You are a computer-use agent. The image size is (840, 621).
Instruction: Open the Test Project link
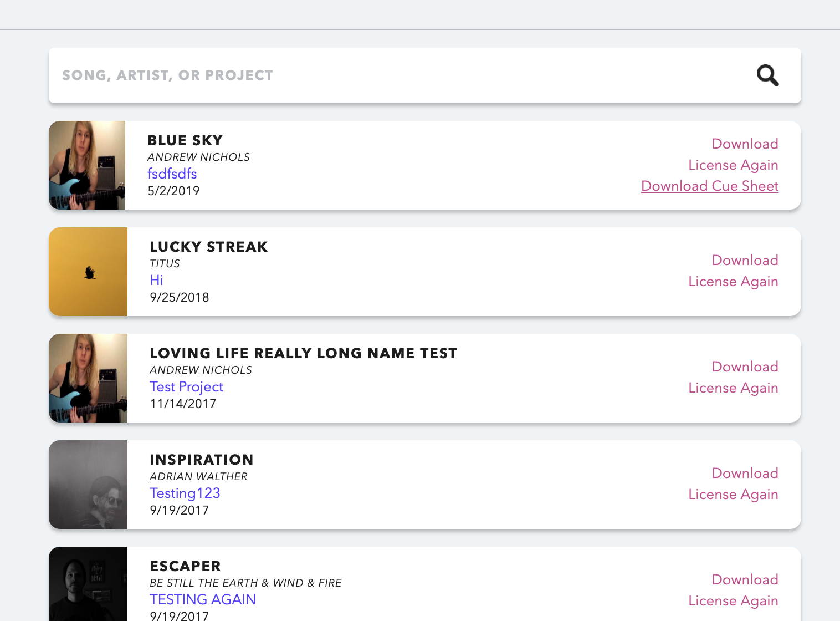[x=186, y=386]
